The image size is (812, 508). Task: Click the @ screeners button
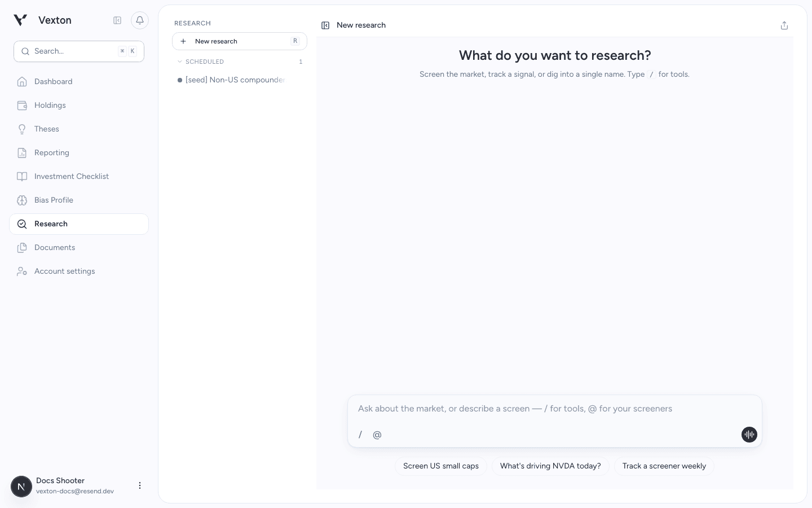pos(377,435)
